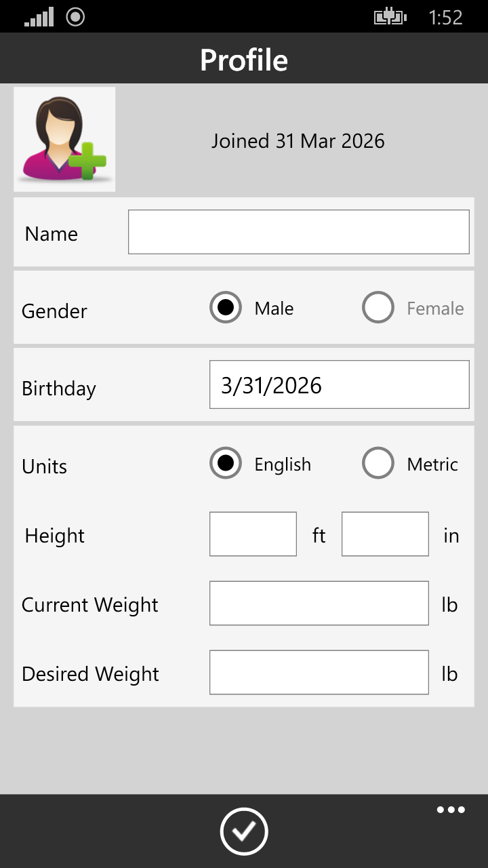Focus the Height feet input box
The image size is (488, 868).
[253, 534]
